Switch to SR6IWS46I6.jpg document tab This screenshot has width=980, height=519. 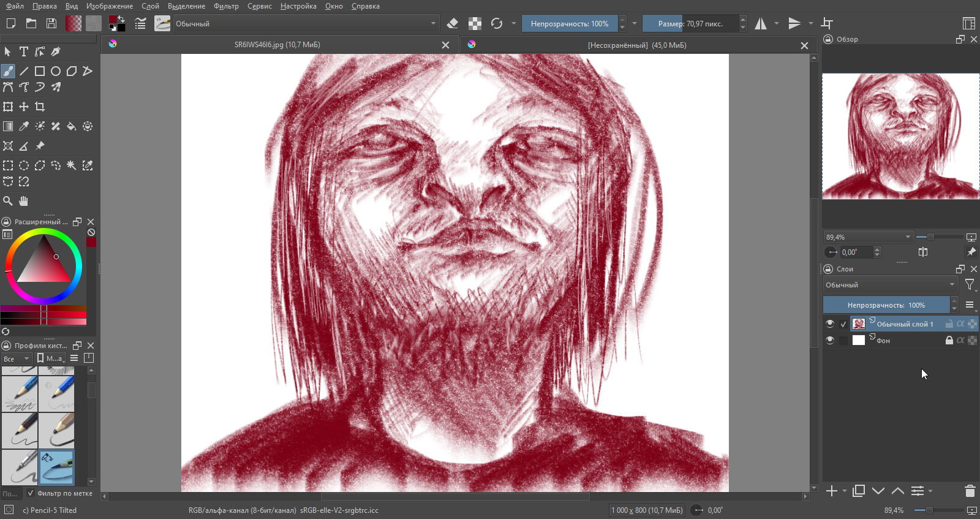pos(277,45)
